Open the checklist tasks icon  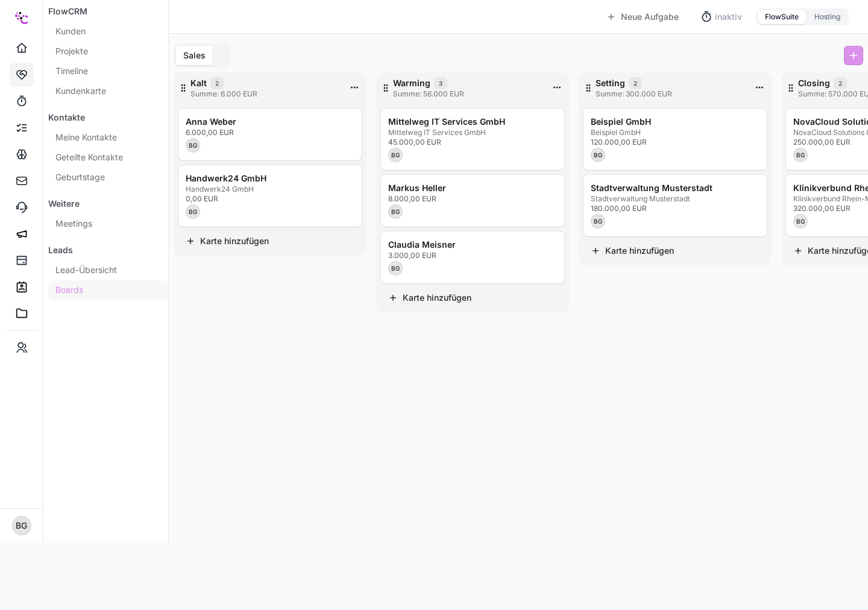[22, 128]
